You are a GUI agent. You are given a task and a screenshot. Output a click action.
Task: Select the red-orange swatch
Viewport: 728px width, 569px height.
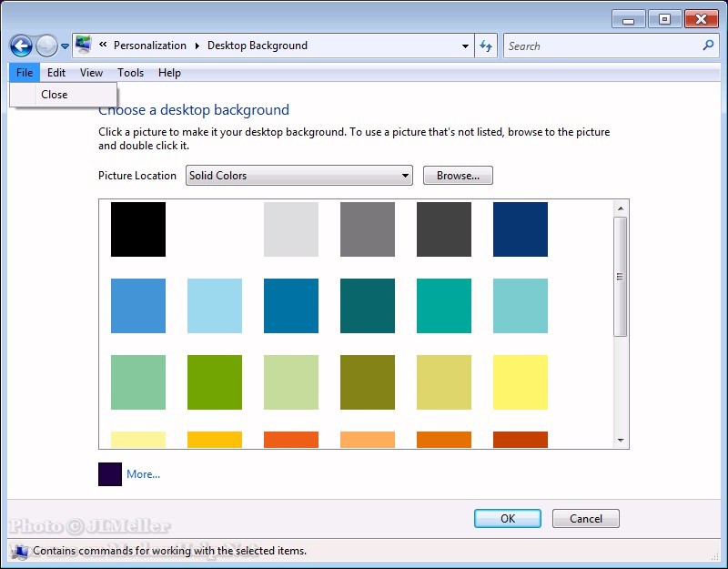(291, 440)
